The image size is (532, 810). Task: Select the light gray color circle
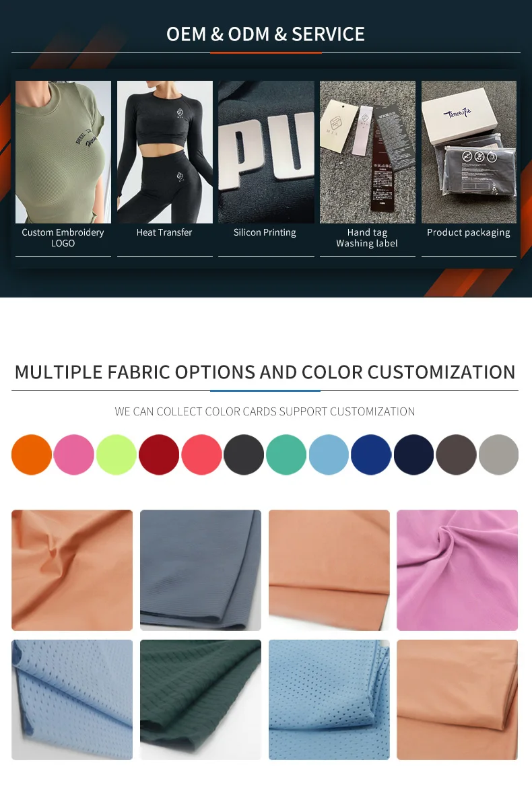[498, 455]
